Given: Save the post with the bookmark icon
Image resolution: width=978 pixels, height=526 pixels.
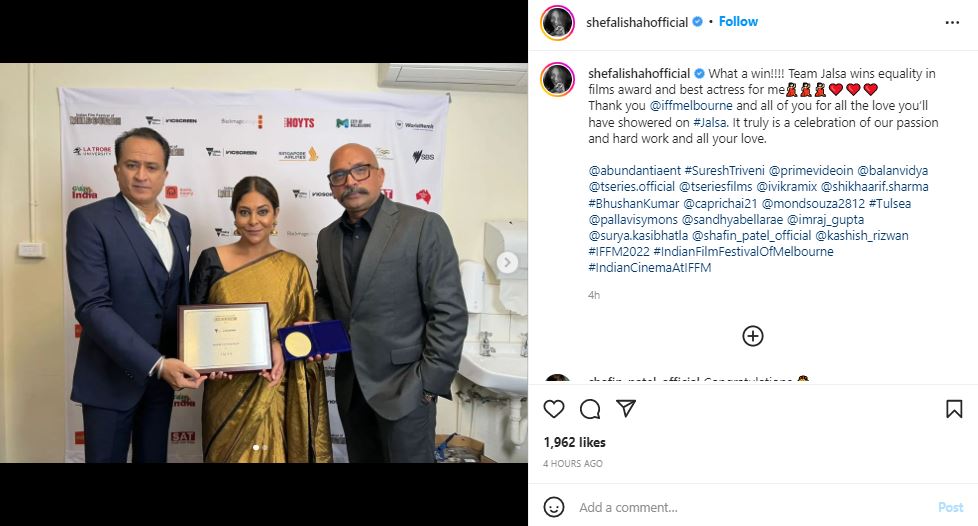Looking at the screenshot, I should pos(954,409).
